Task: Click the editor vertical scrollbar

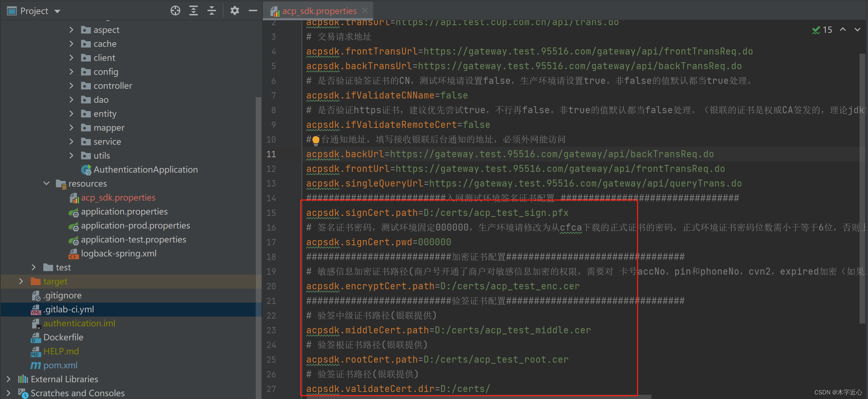Action: click(x=862, y=189)
